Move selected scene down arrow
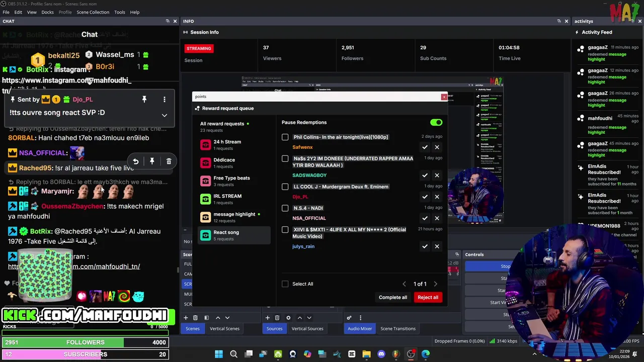 pos(227,318)
